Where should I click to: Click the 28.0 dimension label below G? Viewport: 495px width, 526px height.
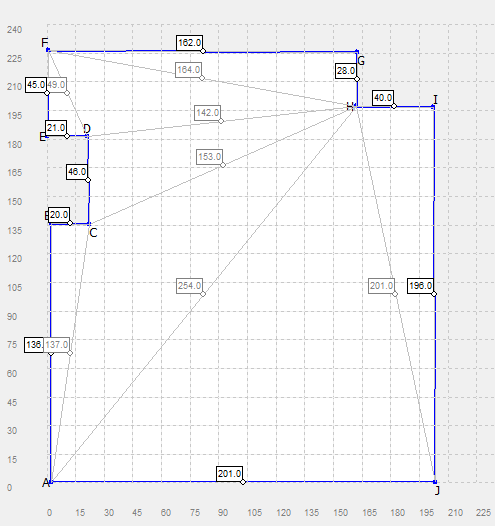pos(346,71)
